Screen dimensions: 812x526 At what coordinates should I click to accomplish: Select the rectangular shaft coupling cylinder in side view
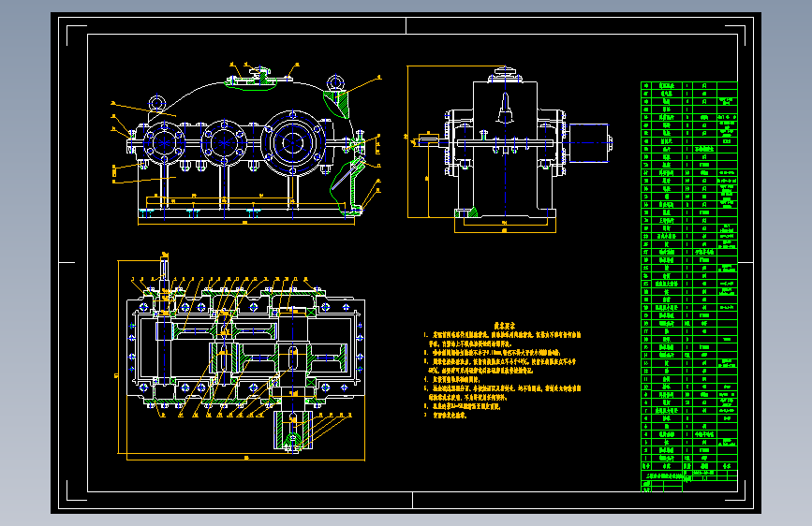[x=589, y=142]
